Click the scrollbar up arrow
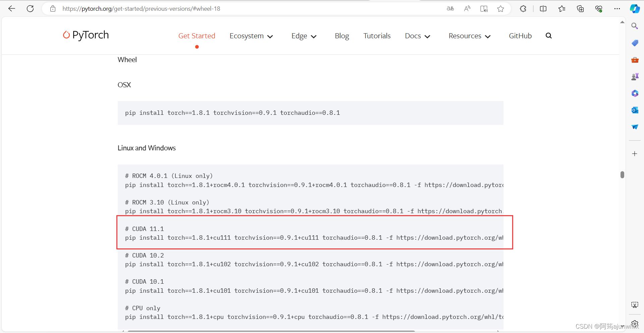This screenshot has width=644, height=333. click(622, 22)
